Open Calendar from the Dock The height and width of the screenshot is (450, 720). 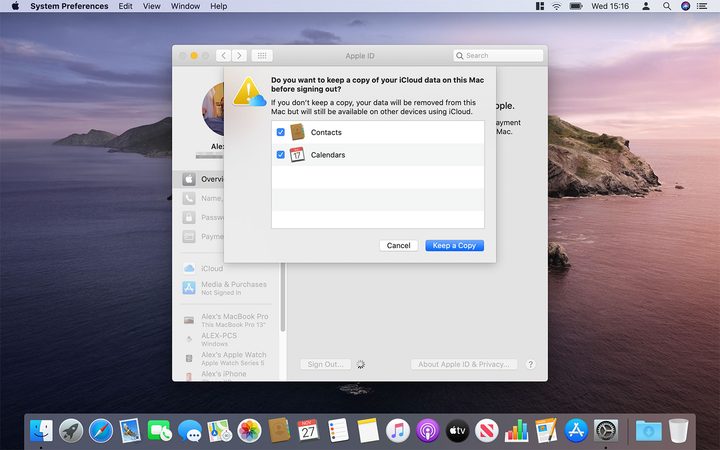[x=308, y=430]
